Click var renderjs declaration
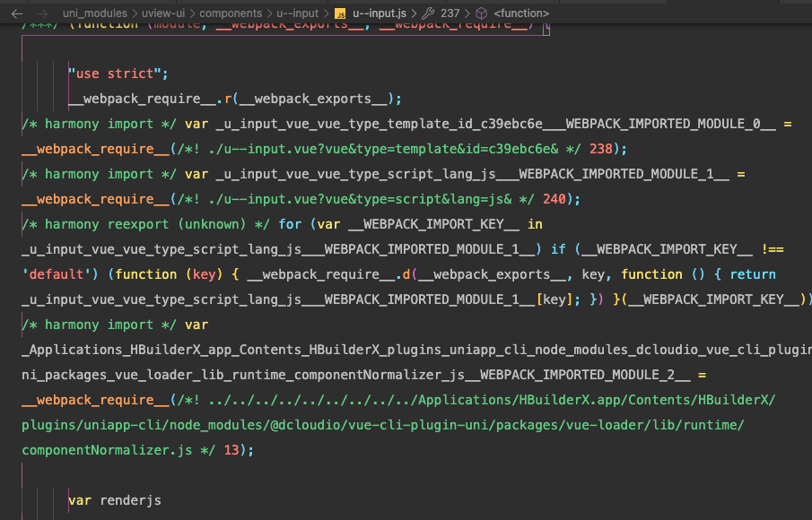Image resolution: width=812 pixels, height=520 pixels. [x=115, y=500]
